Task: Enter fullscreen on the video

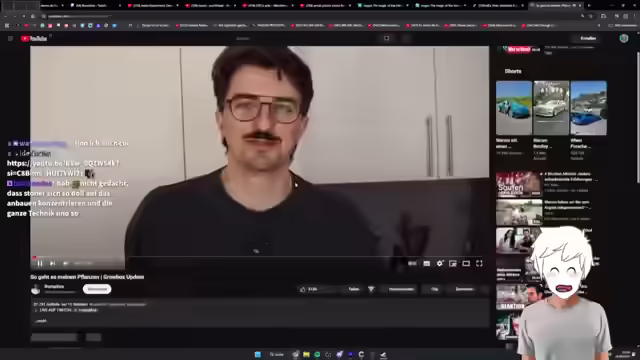Action: (479, 264)
